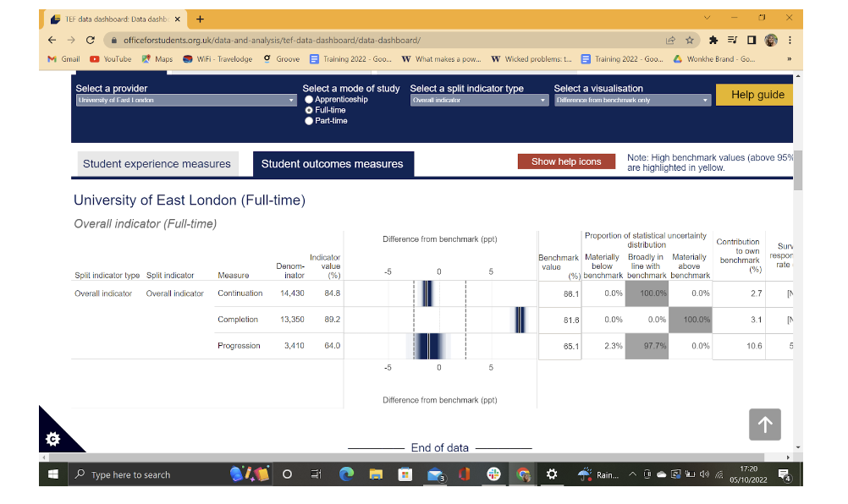Switch to Chrome on the taskbar
This screenshot has width=848, height=504.
point(523,474)
